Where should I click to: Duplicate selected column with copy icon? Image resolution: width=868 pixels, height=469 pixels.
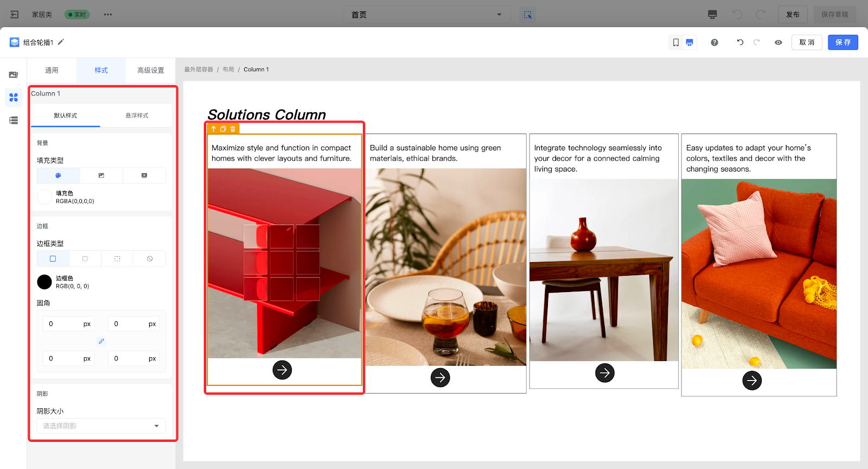223,129
